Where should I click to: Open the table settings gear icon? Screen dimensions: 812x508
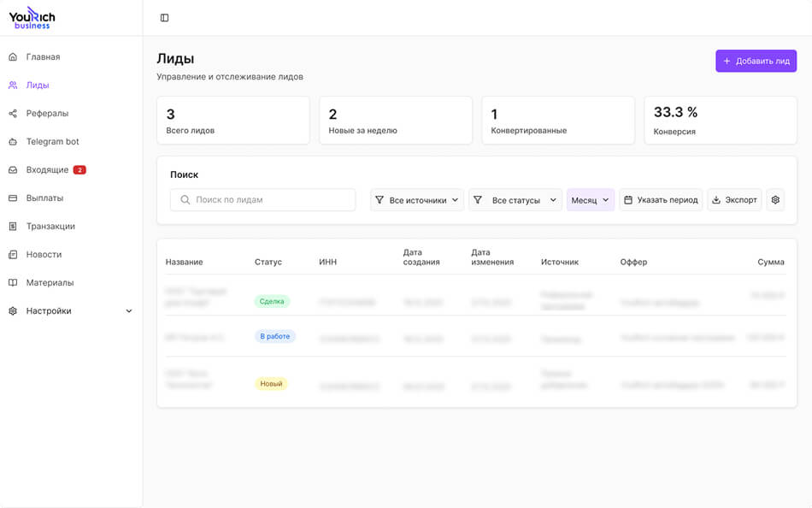(775, 200)
